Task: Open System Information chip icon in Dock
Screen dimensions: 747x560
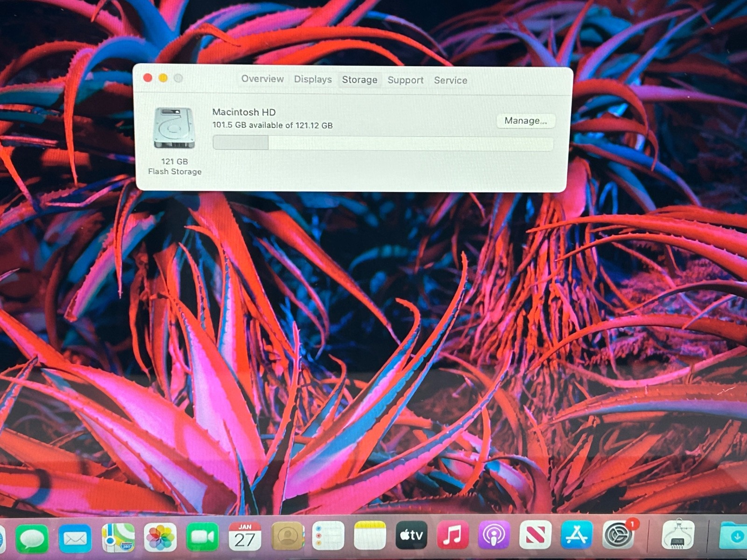Action: click(x=678, y=535)
